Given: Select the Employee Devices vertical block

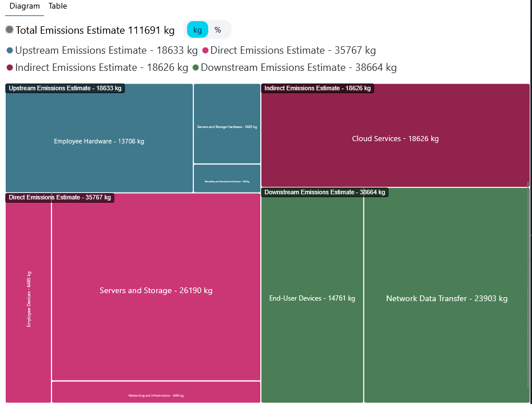Looking at the screenshot, I should tap(29, 299).
